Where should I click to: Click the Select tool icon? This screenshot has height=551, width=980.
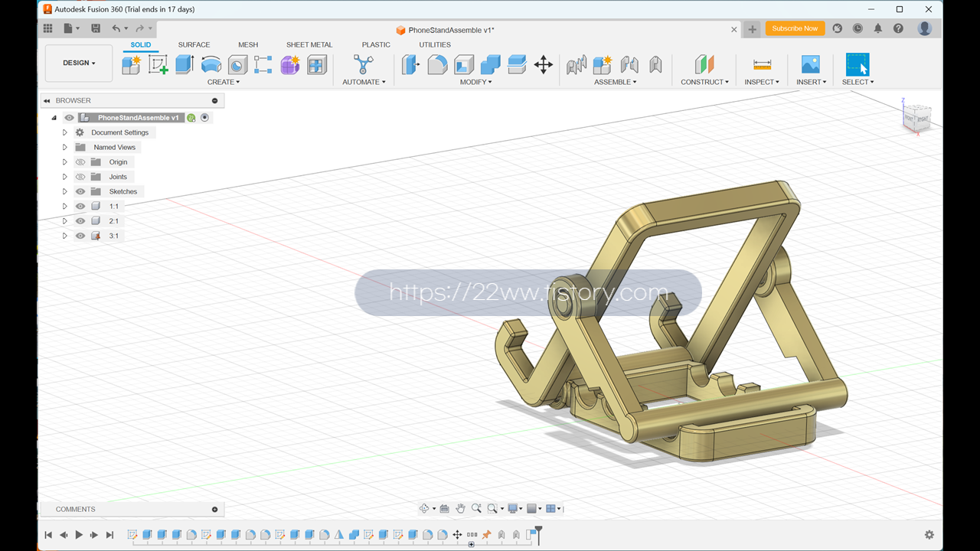pos(857,64)
